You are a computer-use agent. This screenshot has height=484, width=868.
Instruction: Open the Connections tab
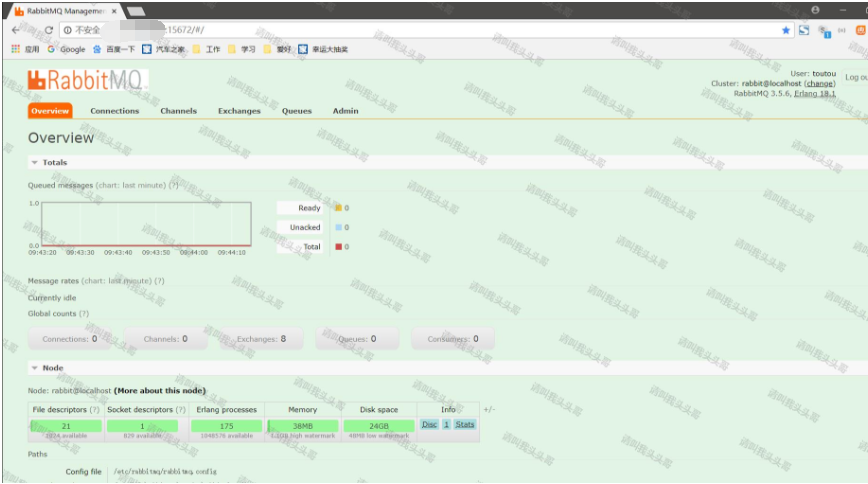click(x=115, y=111)
